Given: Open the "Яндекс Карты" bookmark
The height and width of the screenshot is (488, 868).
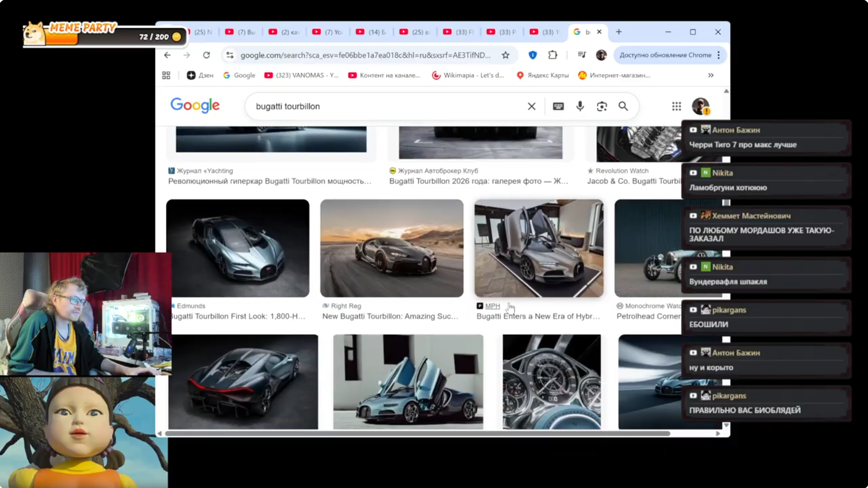Looking at the screenshot, I should (x=542, y=75).
